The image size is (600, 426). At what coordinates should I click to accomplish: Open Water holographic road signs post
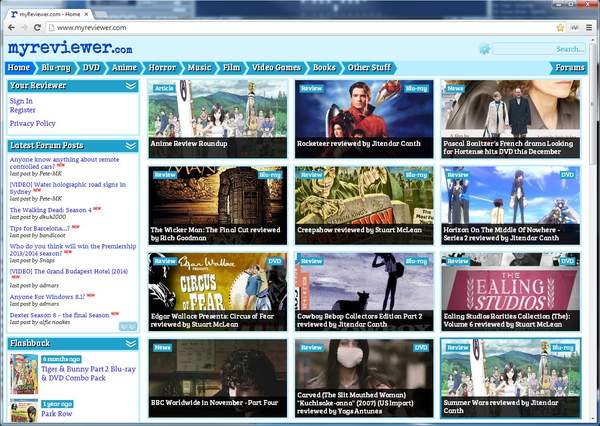click(x=68, y=188)
